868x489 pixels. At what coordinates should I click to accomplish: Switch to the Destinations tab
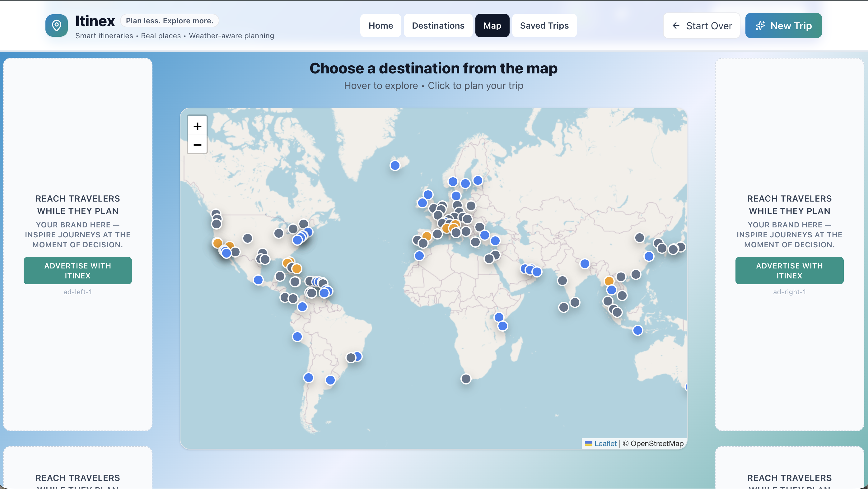438,26
